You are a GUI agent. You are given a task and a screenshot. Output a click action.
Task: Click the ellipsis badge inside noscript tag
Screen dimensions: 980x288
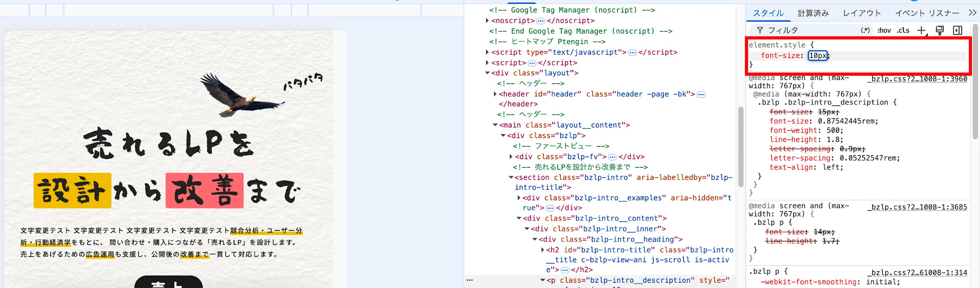(541, 21)
